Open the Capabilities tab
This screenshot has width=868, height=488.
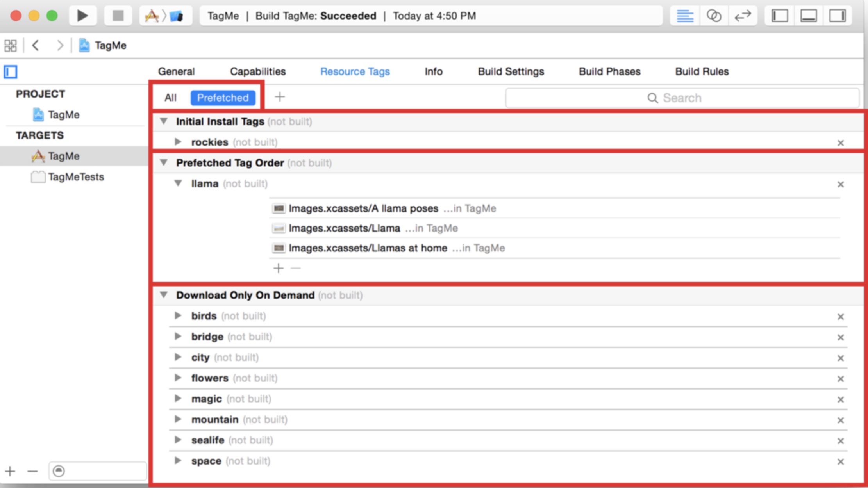tap(258, 71)
